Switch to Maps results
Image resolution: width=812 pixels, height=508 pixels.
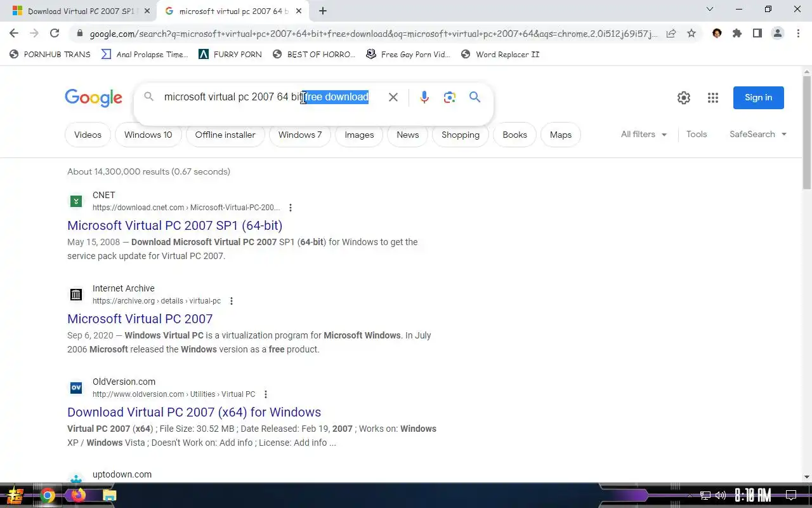click(561, 135)
